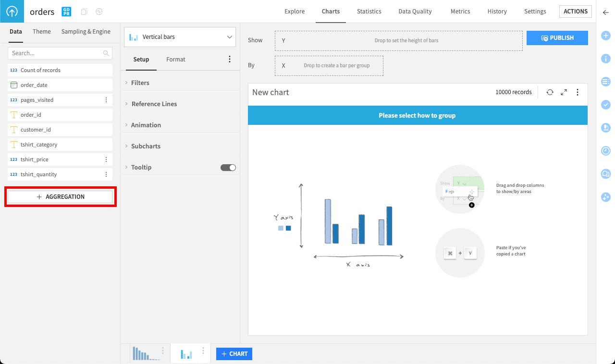
Task: Click the Dataiku home logo
Action: [12, 12]
